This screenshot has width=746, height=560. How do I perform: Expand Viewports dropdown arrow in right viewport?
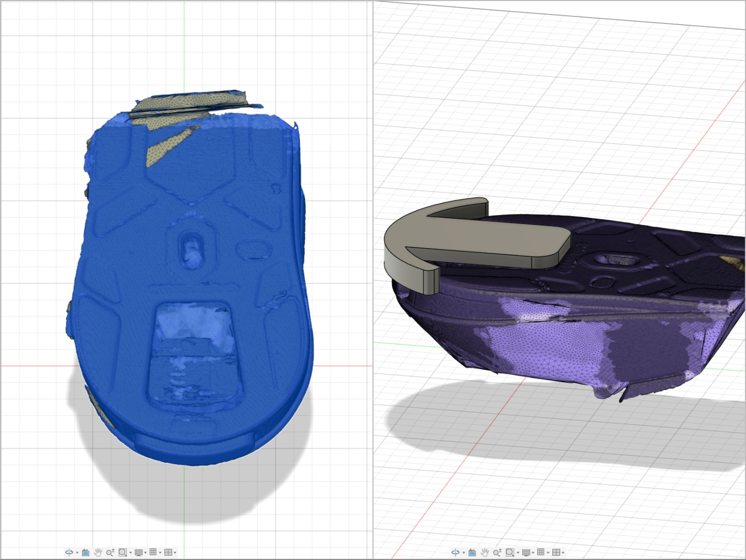pyautogui.click(x=563, y=553)
